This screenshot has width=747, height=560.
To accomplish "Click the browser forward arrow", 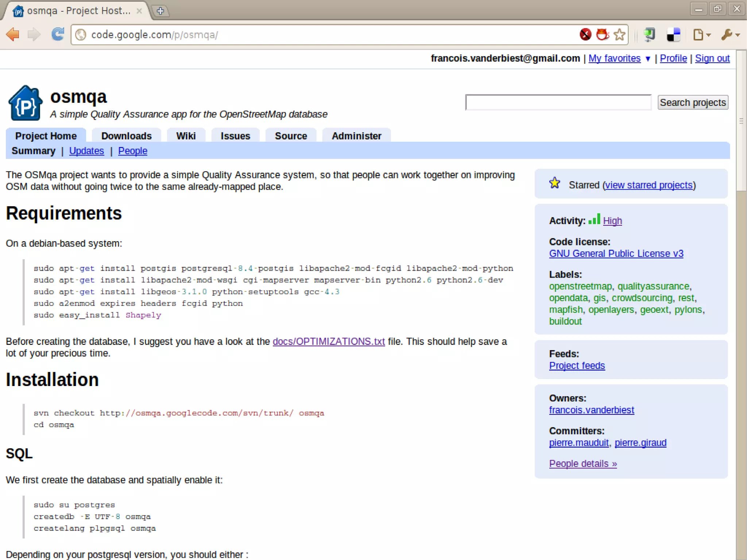I will [x=34, y=35].
